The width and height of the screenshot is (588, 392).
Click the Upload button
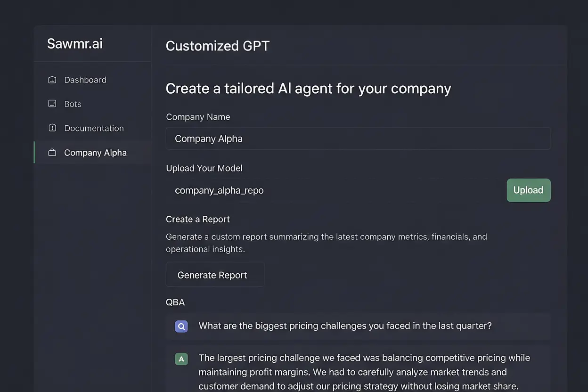(528, 190)
